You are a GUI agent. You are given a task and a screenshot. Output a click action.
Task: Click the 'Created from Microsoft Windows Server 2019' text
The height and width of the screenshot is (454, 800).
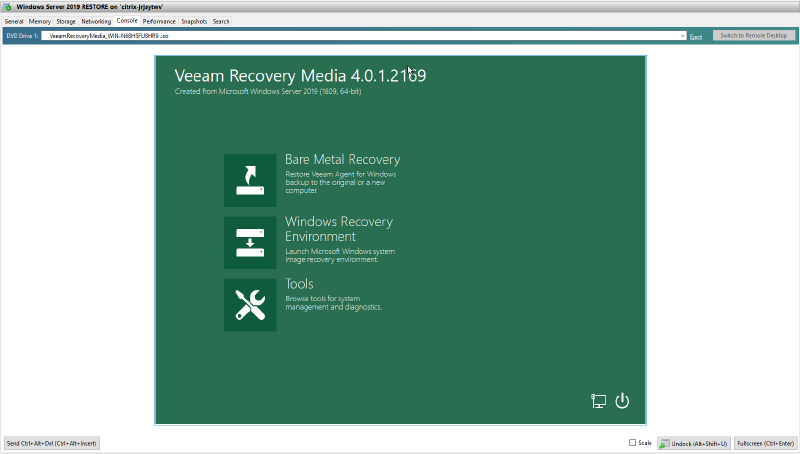(268, 91)
